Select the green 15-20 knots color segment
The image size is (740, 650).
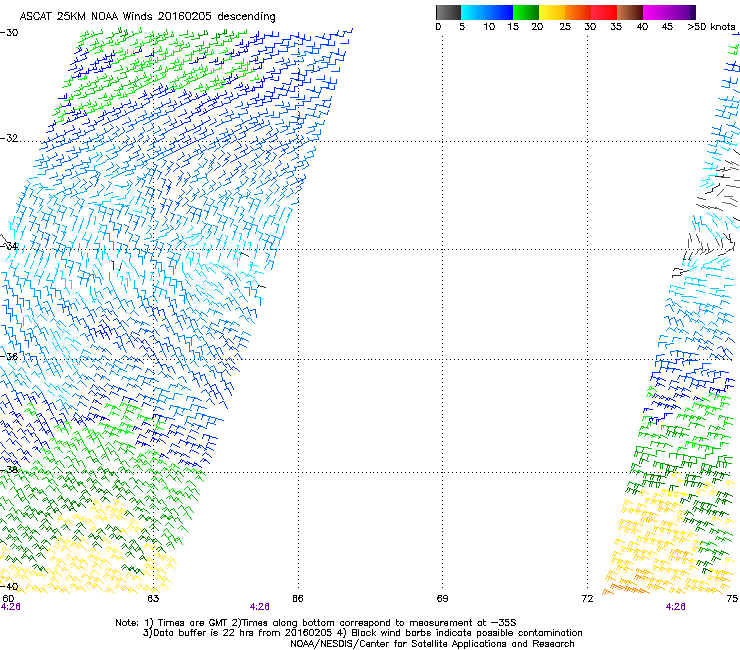click(526, 12)
